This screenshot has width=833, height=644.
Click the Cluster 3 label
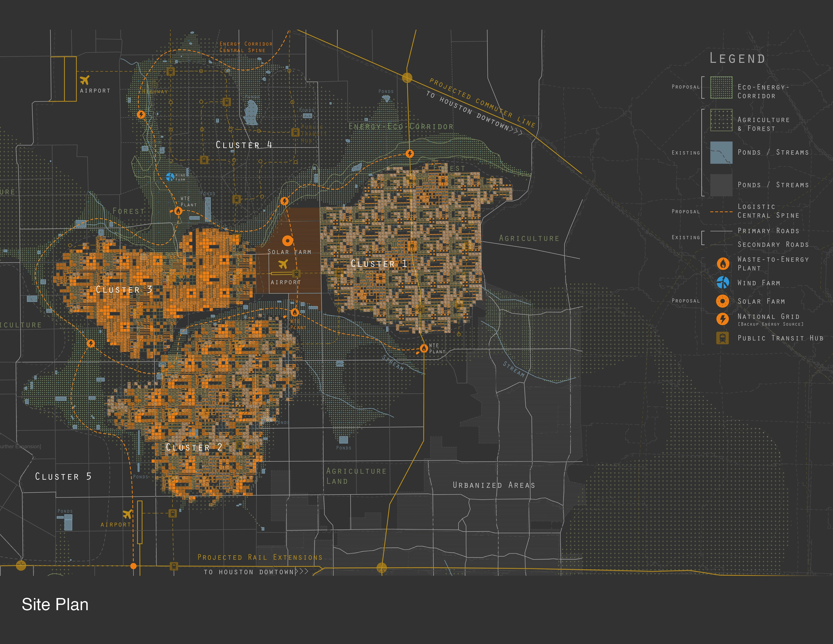click(124, 289)
